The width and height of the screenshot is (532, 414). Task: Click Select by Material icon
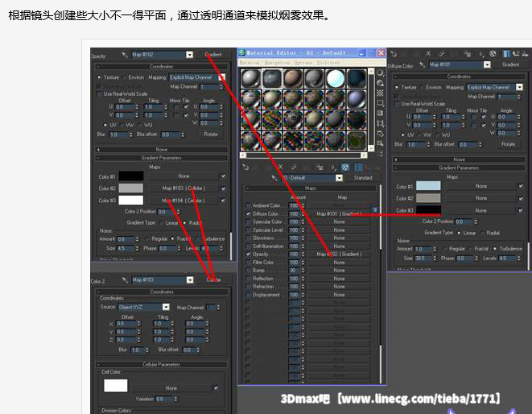click(381, 143)
